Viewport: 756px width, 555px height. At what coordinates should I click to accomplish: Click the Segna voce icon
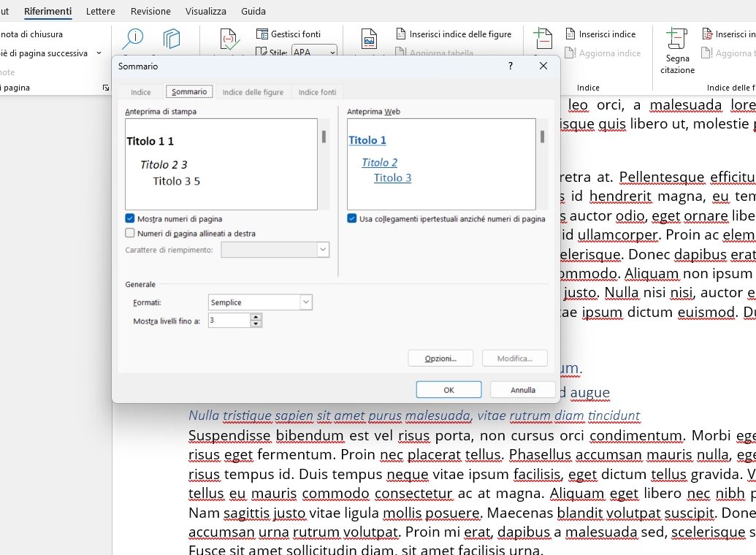point(542,39)
